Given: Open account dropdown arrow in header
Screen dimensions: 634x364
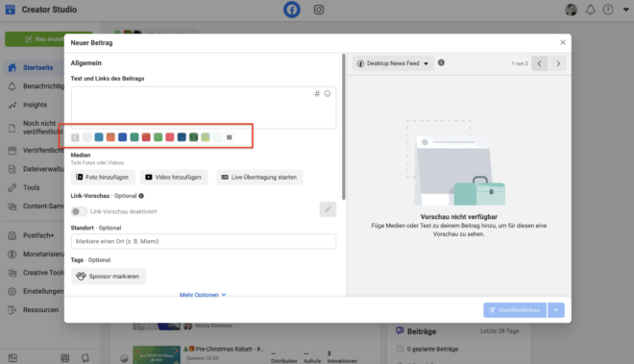Looking at the screenshot, I should 625,10.
